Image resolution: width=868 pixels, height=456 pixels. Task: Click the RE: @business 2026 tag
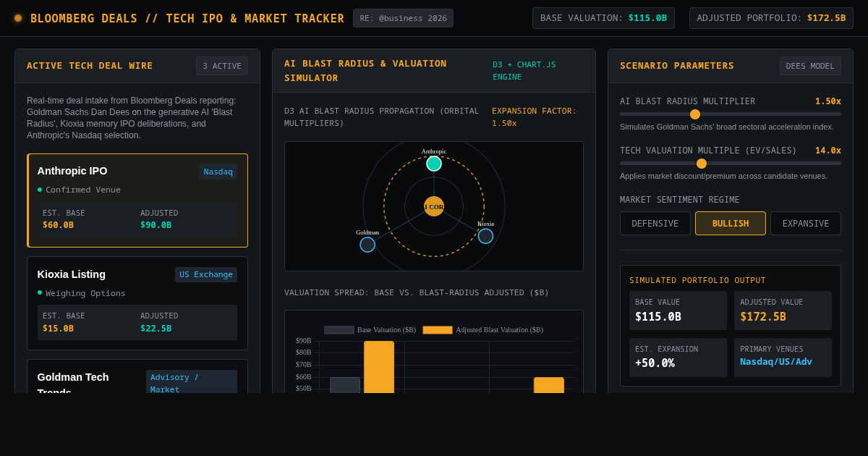coord(404,18)
